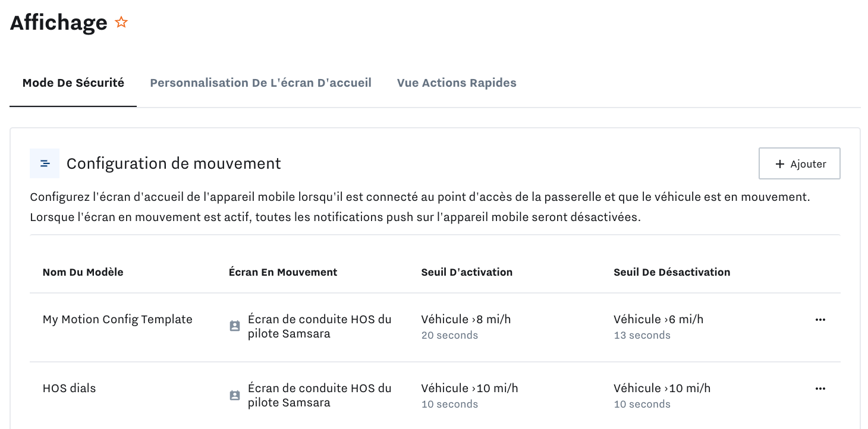Viewport: 868px width, 429px height.
Task: Click the Configuration de mouvement panel icon
Action: pos(45,162)
